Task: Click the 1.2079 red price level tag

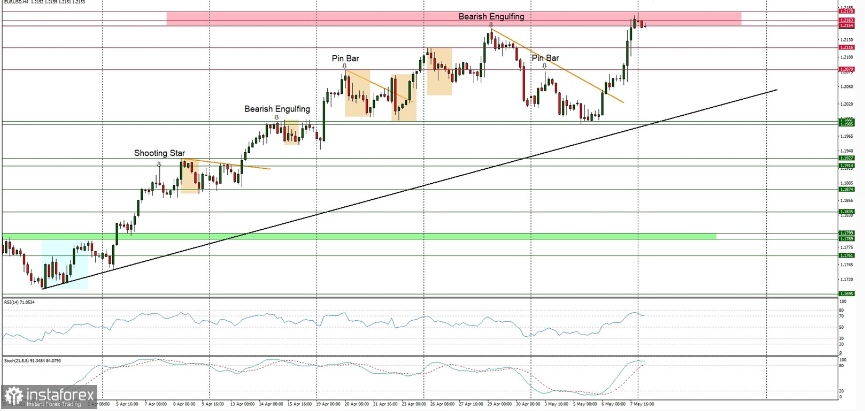Action: point(846,70)
